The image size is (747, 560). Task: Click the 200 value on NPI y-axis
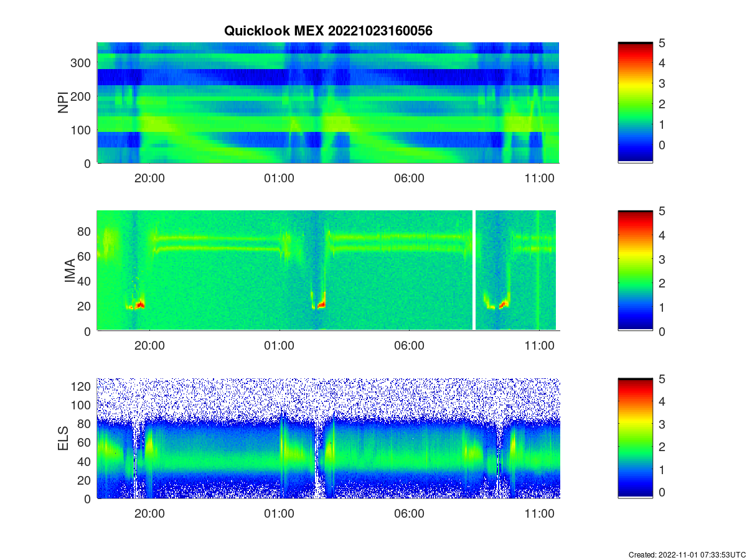coord(82,96)
